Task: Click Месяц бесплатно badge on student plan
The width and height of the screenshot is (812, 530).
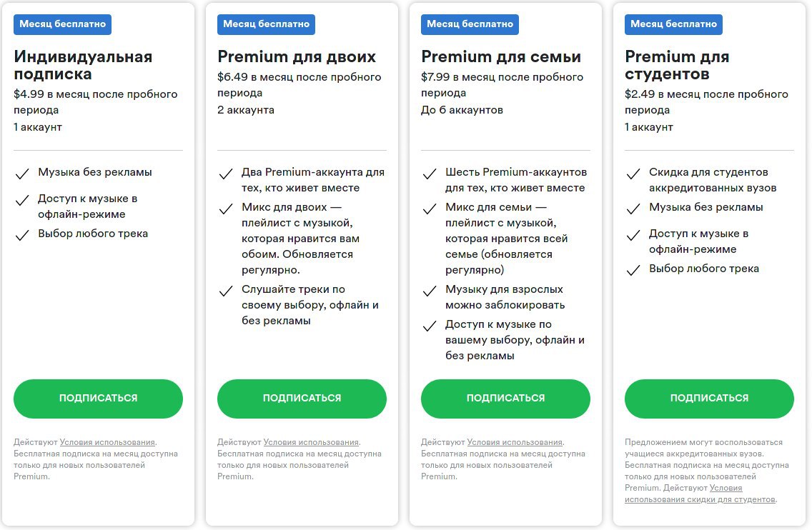Action: click(673, 24)
